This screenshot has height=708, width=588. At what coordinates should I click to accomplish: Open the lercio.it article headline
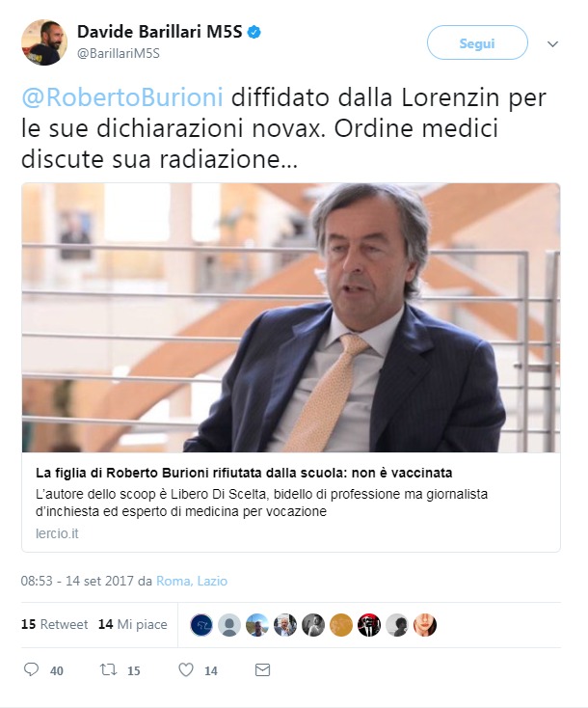(244, 473)
